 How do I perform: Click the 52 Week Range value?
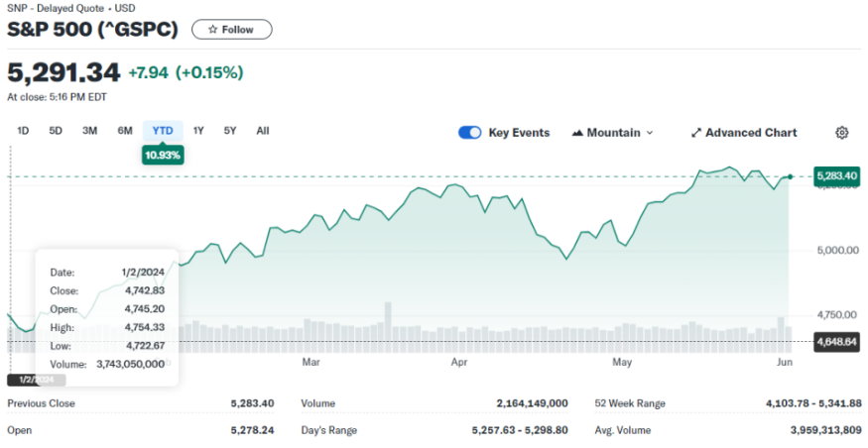coord(813,403)
